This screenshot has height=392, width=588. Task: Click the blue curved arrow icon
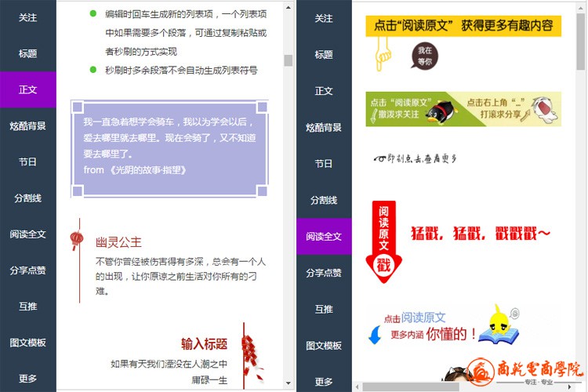pyautogui.click(x=376, y=335)
